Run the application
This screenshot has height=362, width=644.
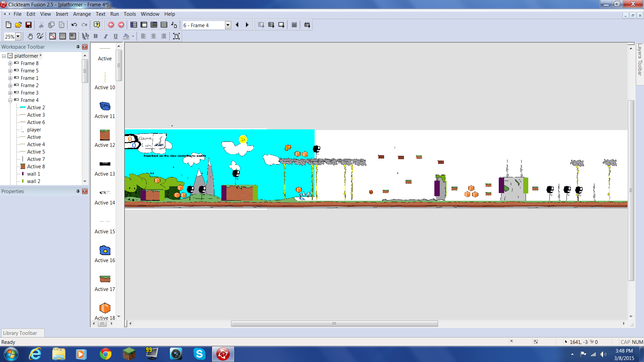click(271, 25)
